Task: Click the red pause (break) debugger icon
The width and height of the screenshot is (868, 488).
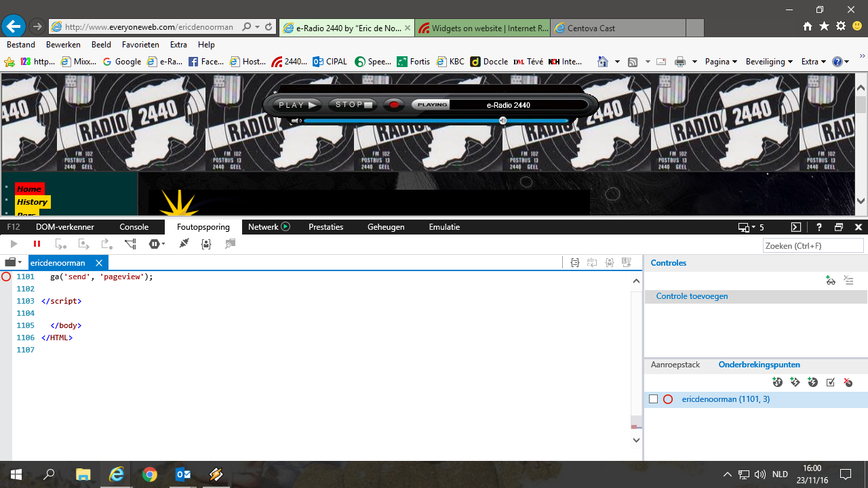Action: [x=37, y=244]
